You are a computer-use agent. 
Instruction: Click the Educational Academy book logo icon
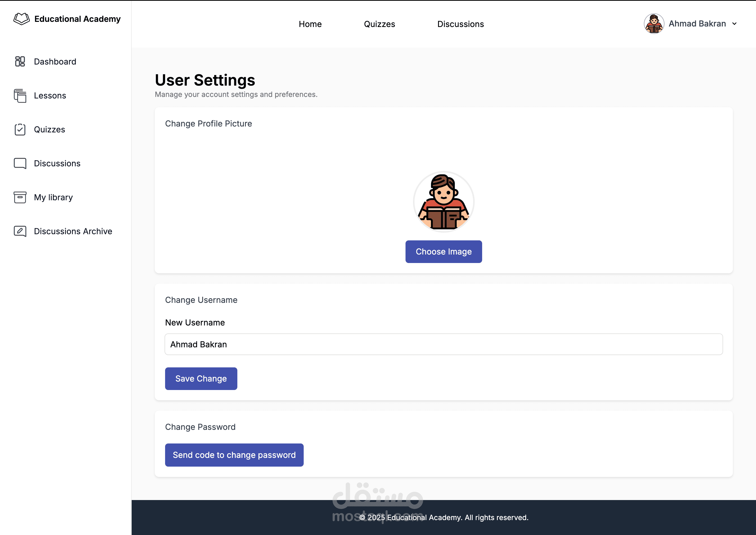pyautogui.click(x=21, y=19)
